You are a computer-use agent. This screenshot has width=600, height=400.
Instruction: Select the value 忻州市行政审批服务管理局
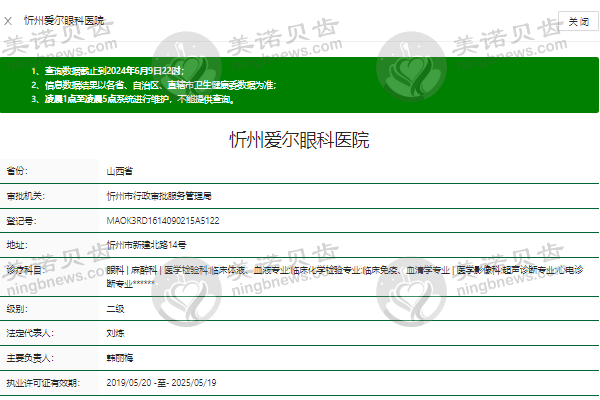tap(159, 196)
